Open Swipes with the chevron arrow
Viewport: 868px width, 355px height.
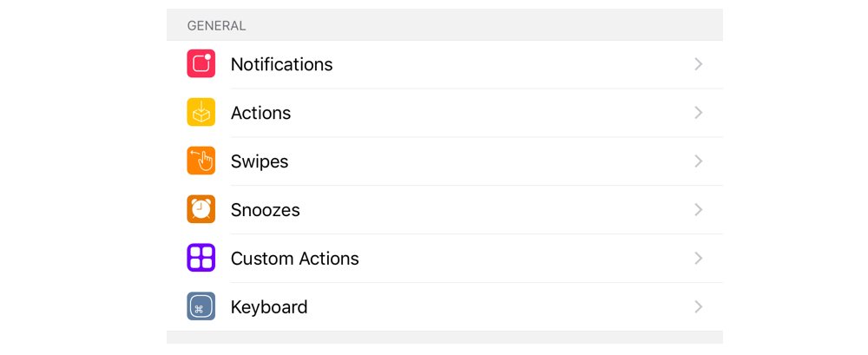tap(699, 161)
